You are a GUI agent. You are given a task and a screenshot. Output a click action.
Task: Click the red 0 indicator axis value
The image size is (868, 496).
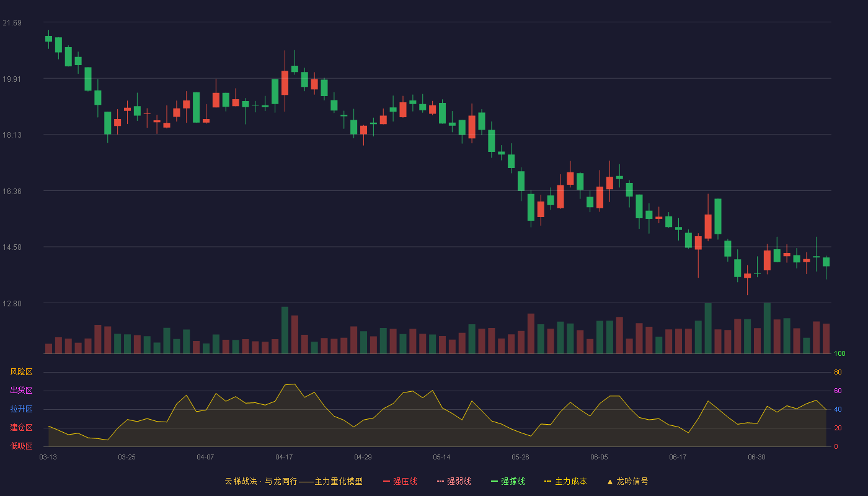point(836,446)
